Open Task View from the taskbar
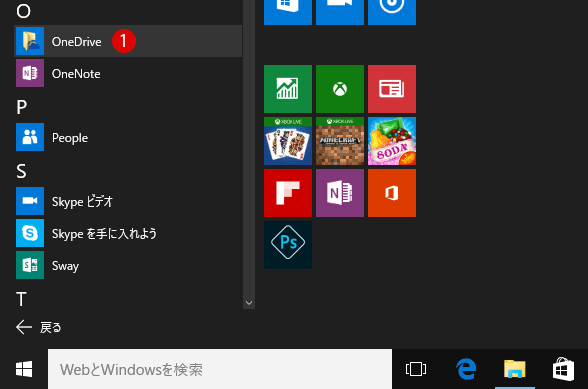 coord(416,369)
